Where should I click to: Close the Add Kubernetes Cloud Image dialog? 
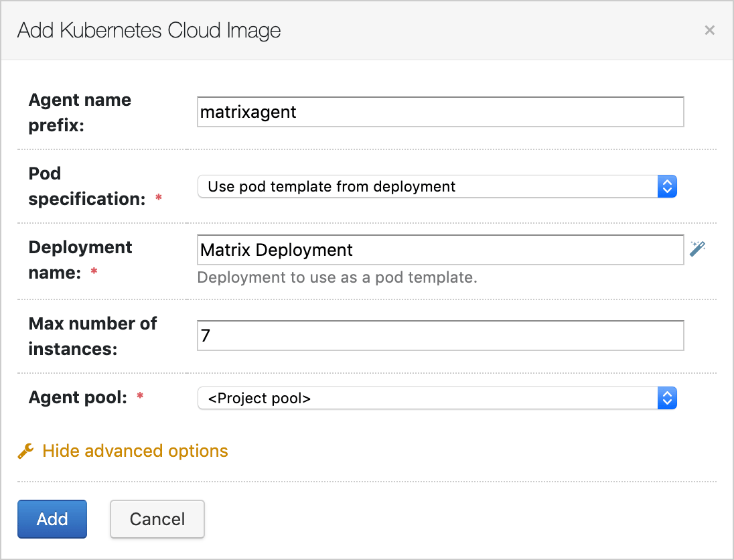click(x=710, y=30)
